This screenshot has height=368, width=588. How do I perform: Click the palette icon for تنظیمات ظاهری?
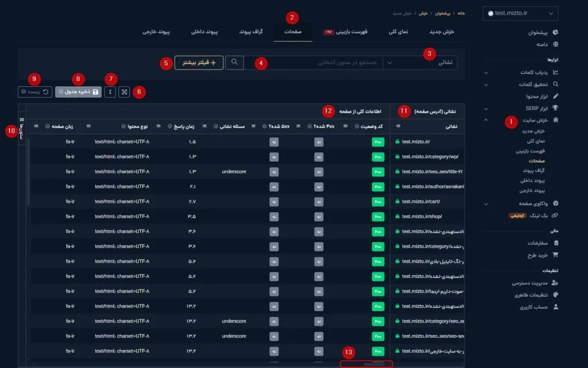(555, 295)
